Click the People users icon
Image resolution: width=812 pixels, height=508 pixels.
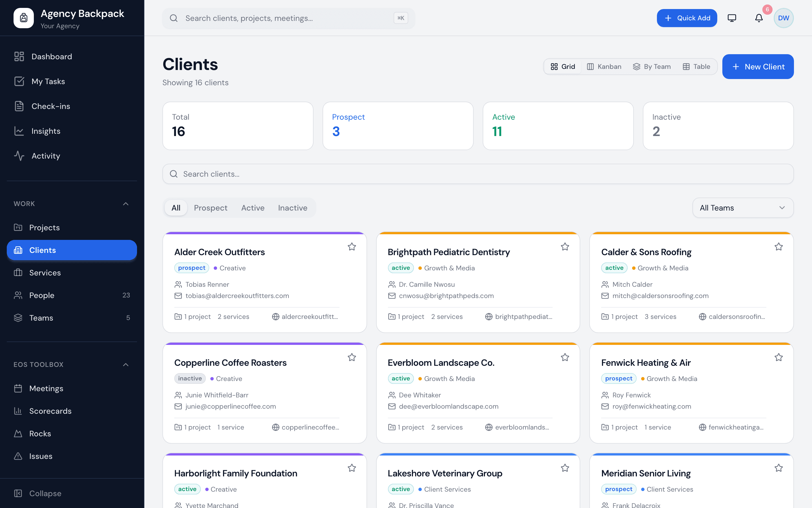click(18, 295)
